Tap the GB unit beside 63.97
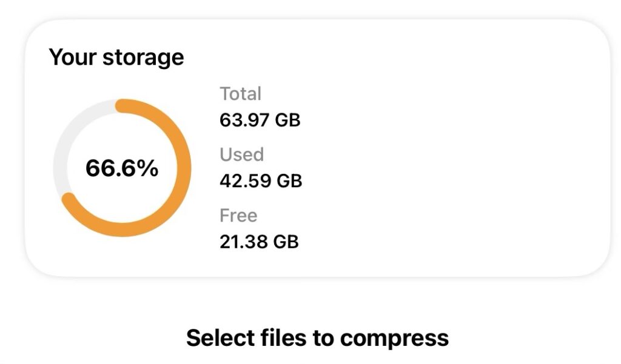The width and height of the screenshot is (621, 364). click(287, 120)
